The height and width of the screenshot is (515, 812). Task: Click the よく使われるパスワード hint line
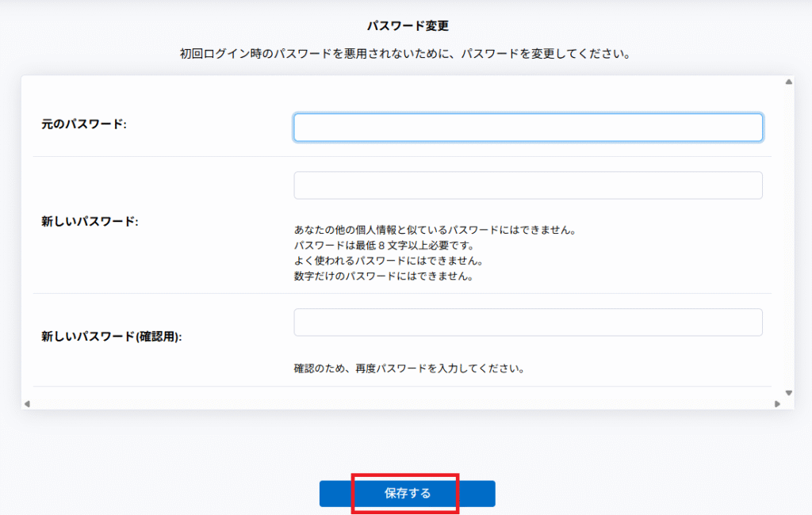389,261
